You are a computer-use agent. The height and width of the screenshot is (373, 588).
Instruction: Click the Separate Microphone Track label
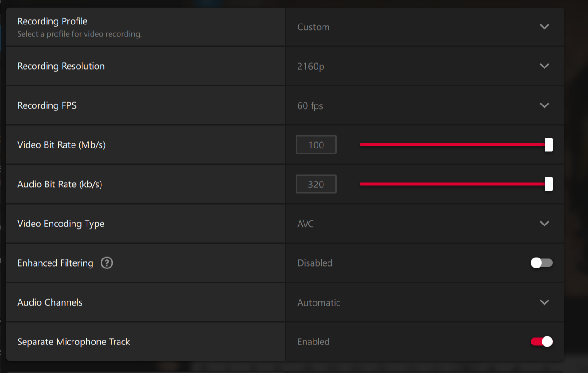(x=73, y=342)
